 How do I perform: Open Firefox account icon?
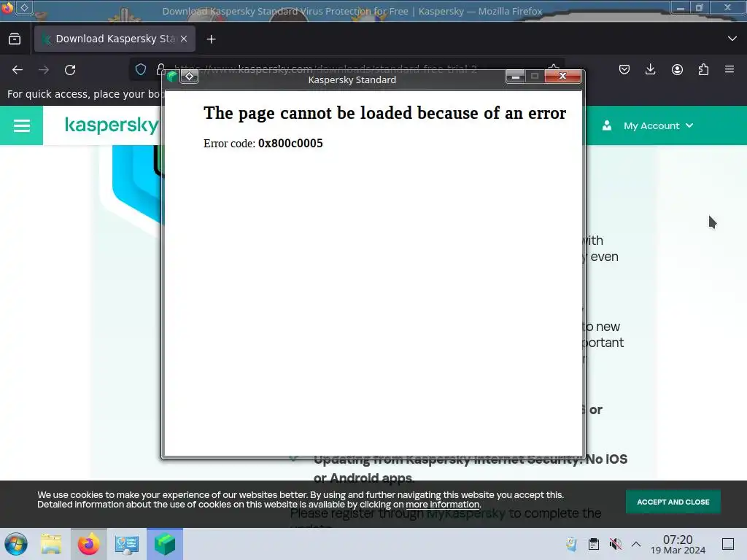[677, 70]
